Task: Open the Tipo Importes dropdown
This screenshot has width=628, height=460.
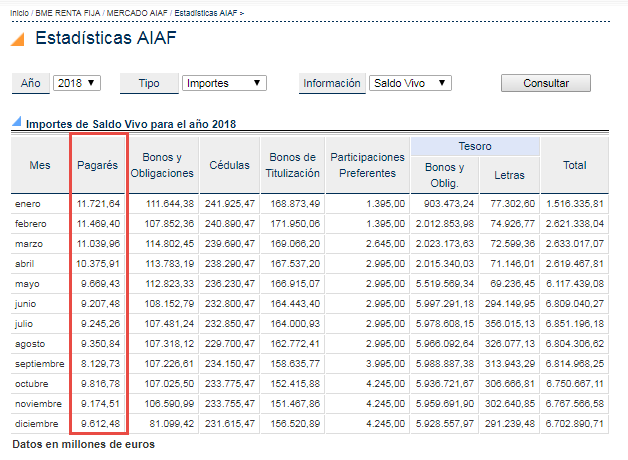Action: [224, 83]
